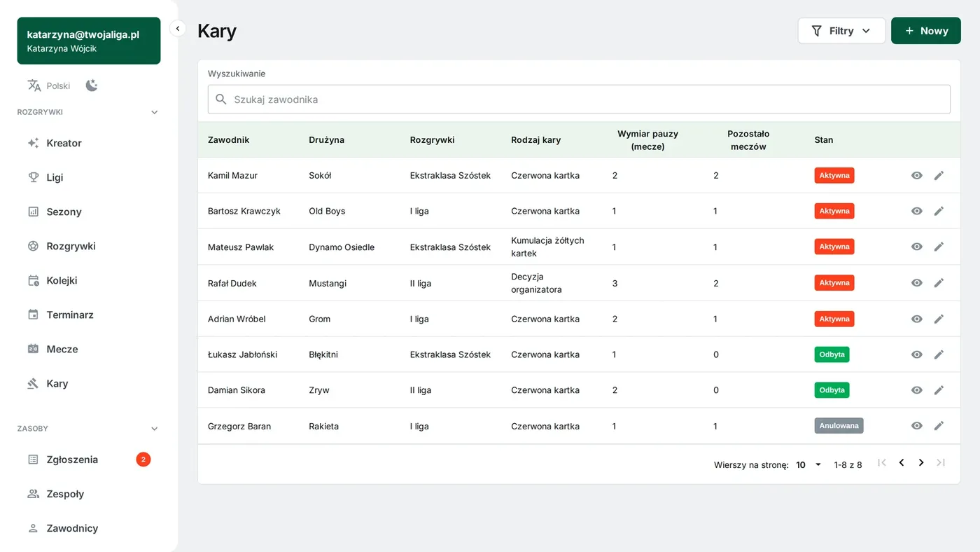Click the language translate icon
Screen dimensions: 980x552
34,85
